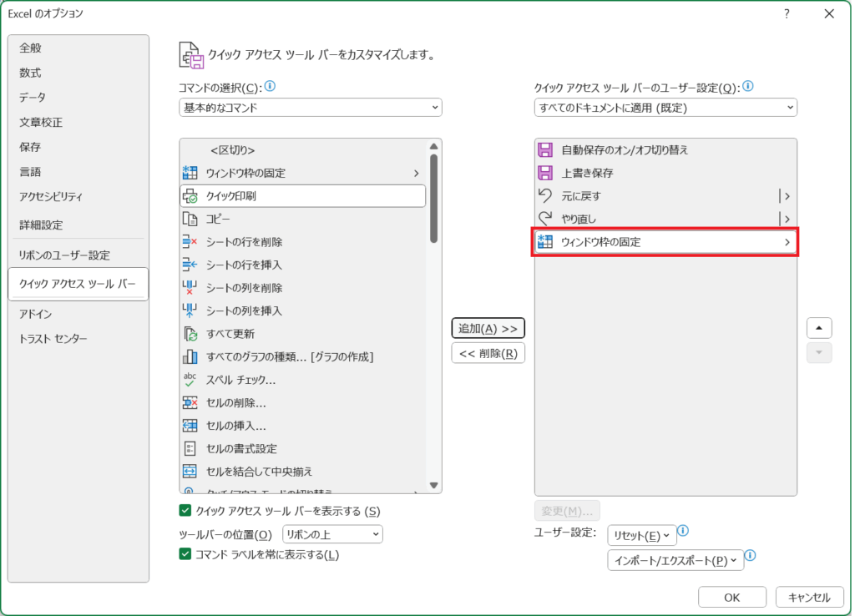Click the クイック印刷 printer icon

click(x=190, y=195)
